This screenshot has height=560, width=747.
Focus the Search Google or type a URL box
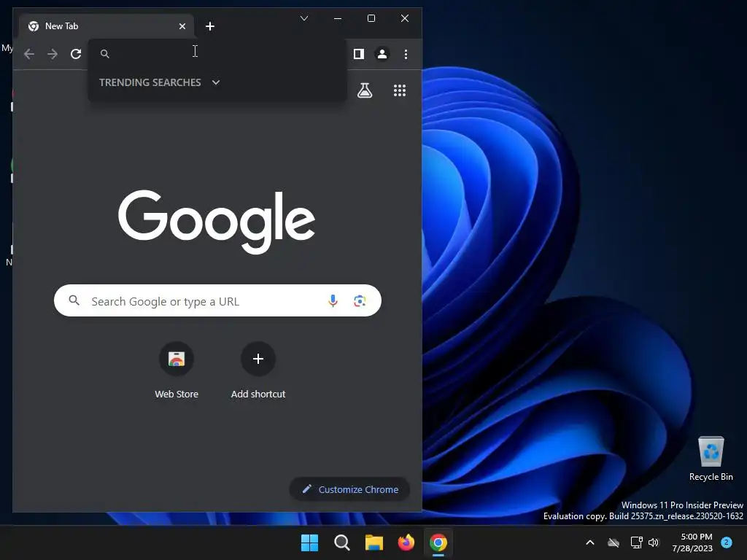pos(217,300)
